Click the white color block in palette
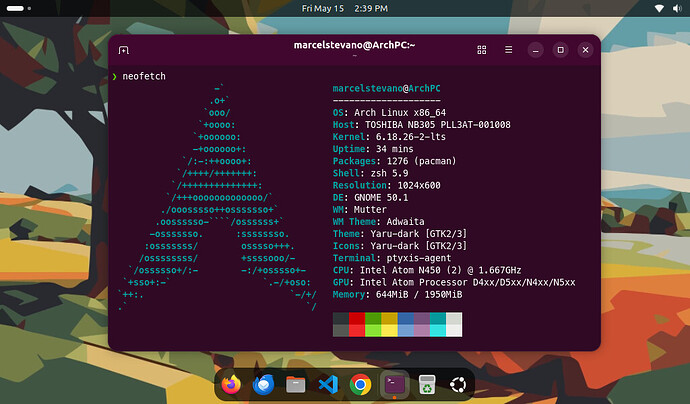This screenshot has height=404, width=690. (x=454, y=325)
